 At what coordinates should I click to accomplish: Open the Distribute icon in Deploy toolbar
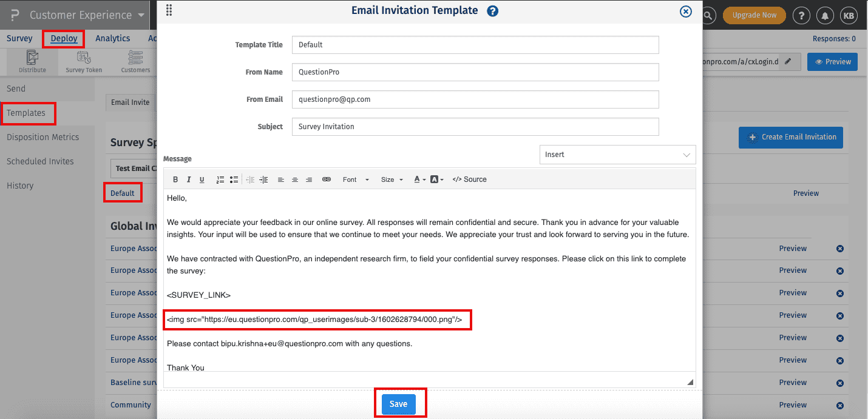pos(32,62)
